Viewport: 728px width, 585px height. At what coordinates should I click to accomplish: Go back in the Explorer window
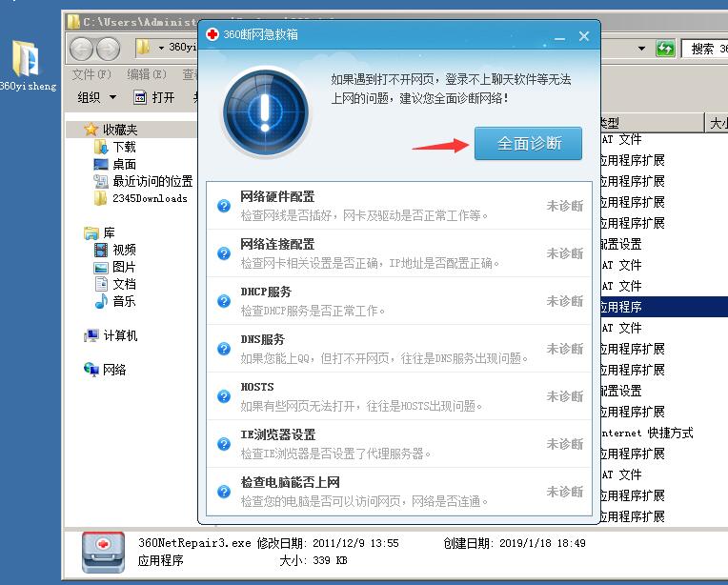pyautogui.click(x=81, y=49)
